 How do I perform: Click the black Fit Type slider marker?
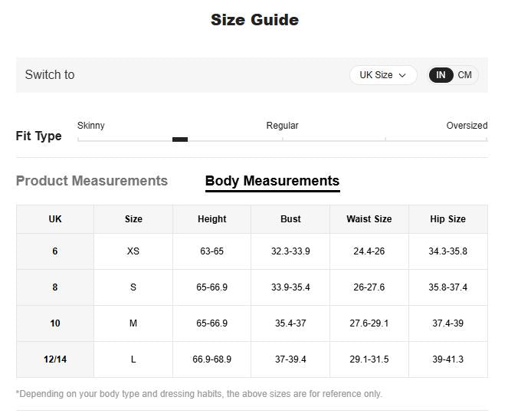(180, 139)
